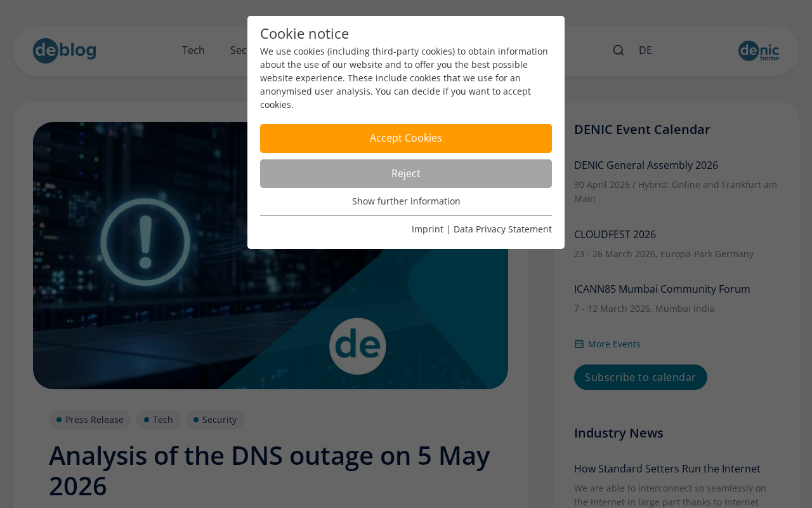This screenshot has height=508, width=812.
Task: Open the denic home logo
Action: tap(759, 51)
